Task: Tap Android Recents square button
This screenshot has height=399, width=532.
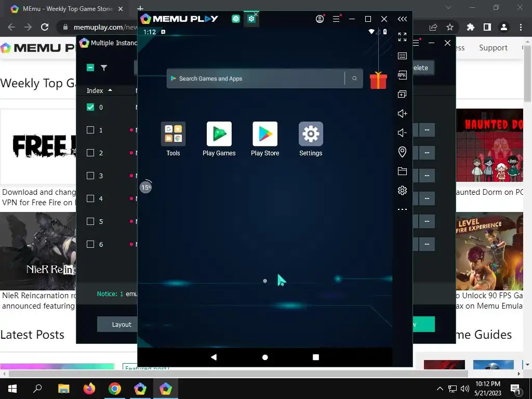Action: click(315, 357)
